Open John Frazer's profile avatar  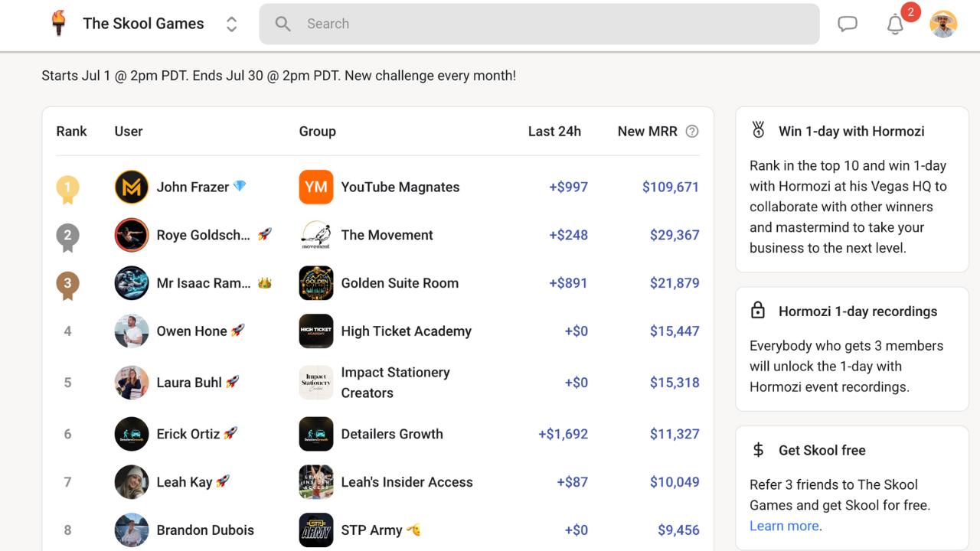tap(132, 187)
